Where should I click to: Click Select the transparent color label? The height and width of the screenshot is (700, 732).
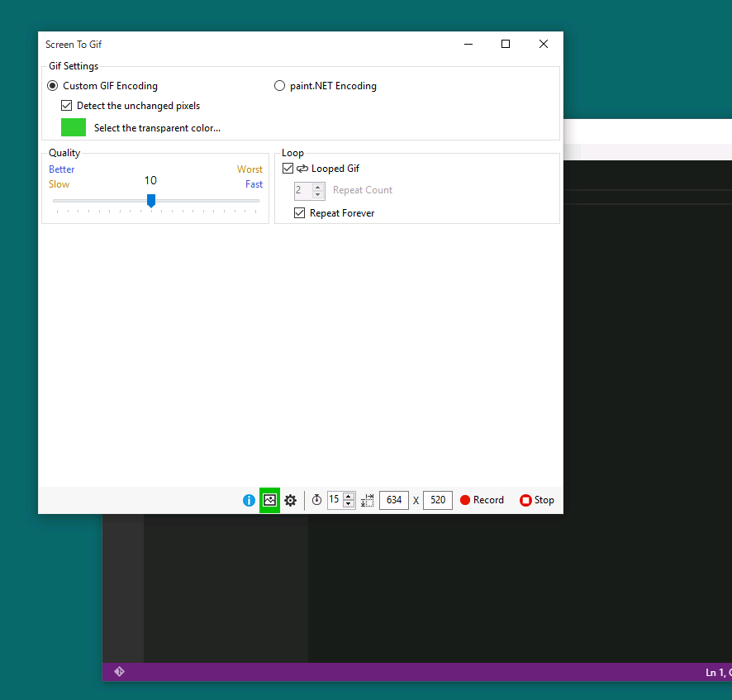[x=157, y=128]
